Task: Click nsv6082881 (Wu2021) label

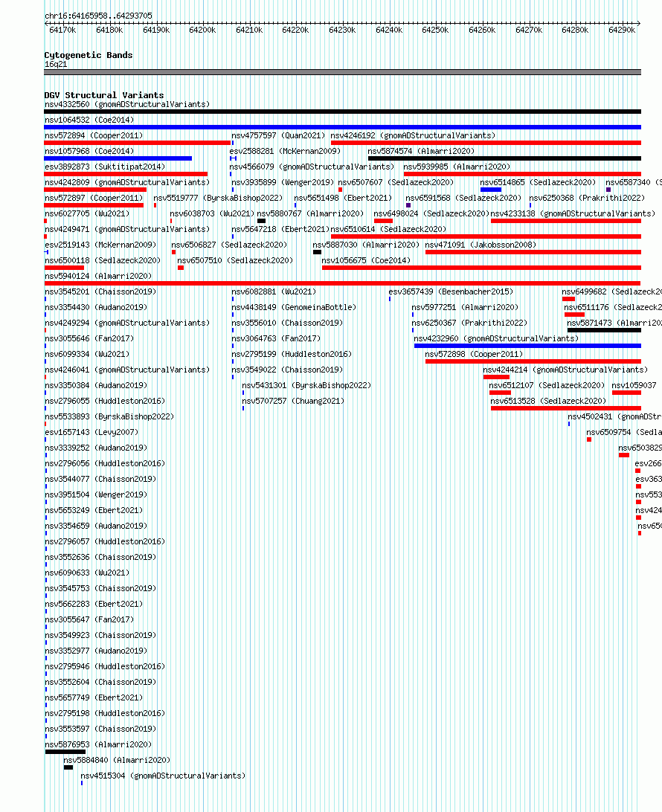Action: tap(274, 291)
